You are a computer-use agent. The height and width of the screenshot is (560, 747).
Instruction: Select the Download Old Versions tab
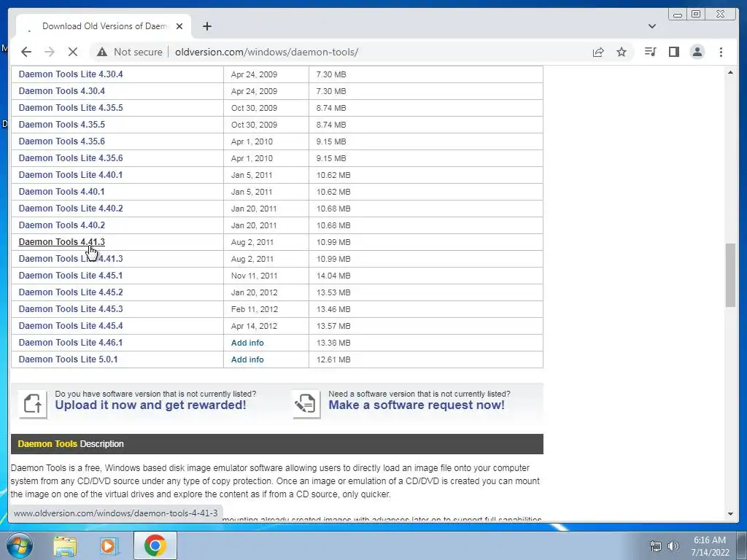click(104, 26)
